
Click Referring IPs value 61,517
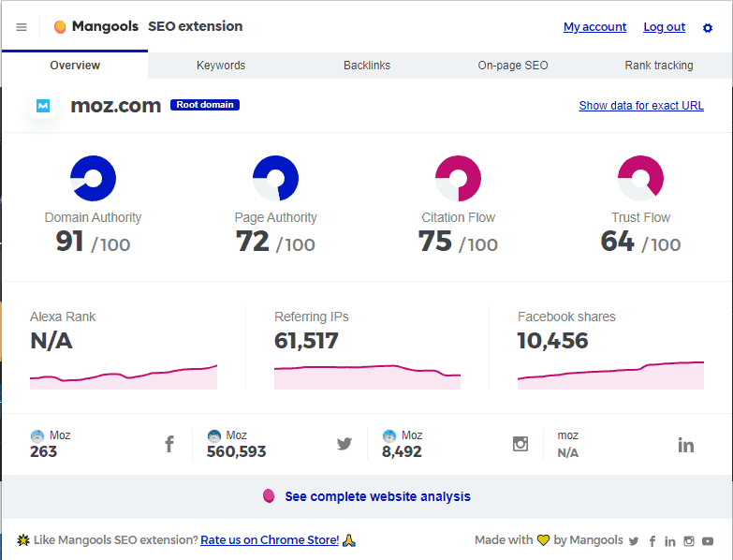click(306, 341)
